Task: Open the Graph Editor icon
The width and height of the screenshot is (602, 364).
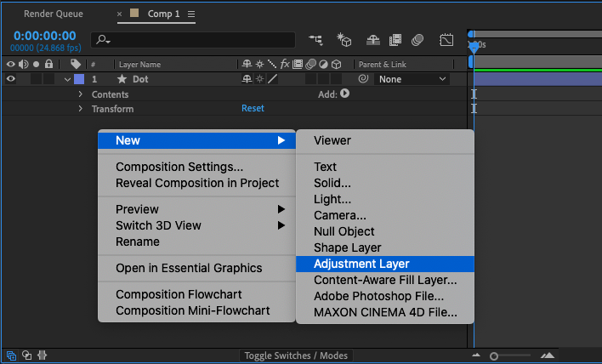Action: tap(446, 40)
